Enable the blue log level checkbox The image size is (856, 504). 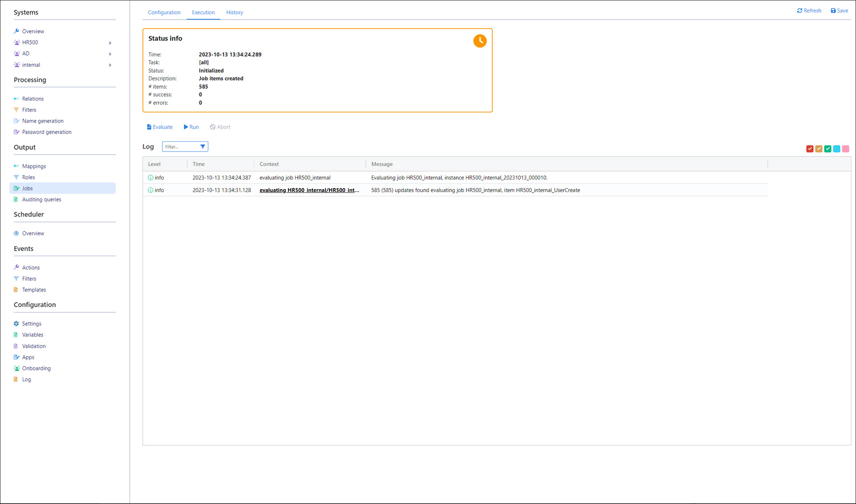tap(836, 149)
